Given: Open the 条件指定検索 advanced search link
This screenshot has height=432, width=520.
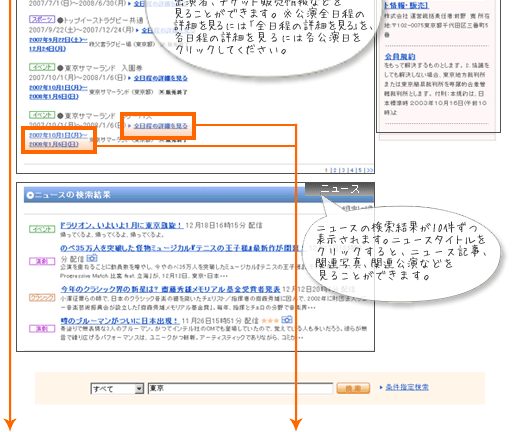Looking at the screenshot, I should coord(407,387).
